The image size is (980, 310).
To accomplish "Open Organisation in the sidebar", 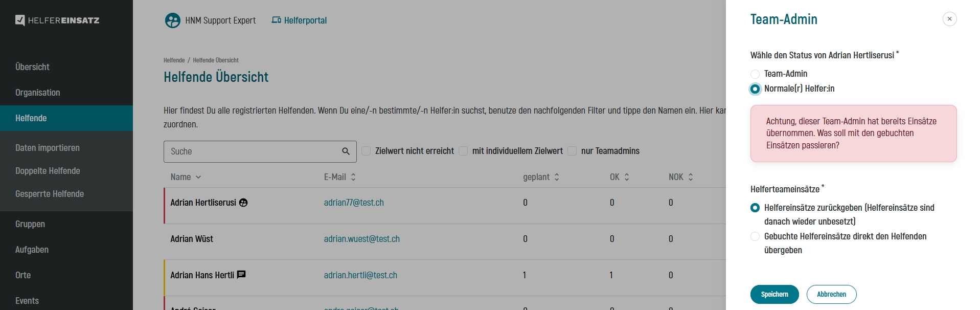I will pyautogui.click(x=38, y=93).
